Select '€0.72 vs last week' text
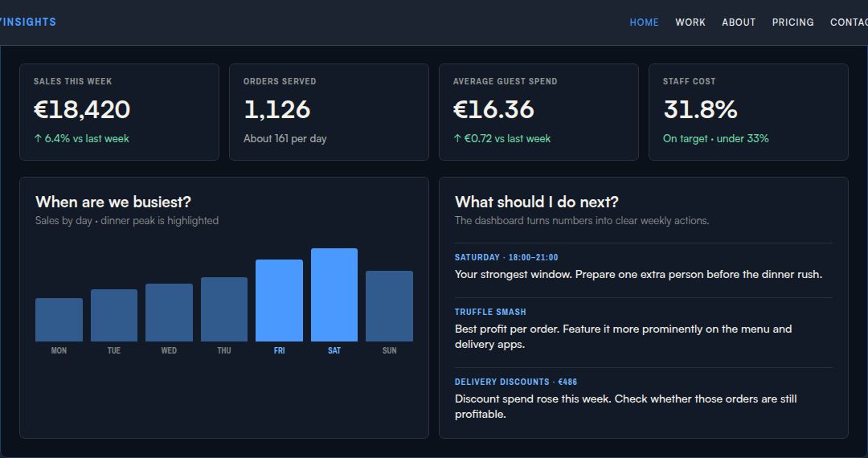 507,139
